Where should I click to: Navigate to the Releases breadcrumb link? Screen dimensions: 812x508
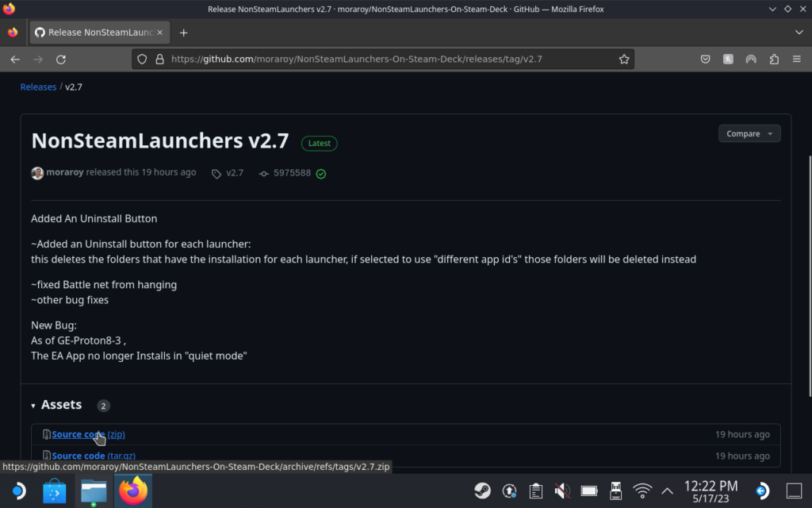tap(38, 87)
